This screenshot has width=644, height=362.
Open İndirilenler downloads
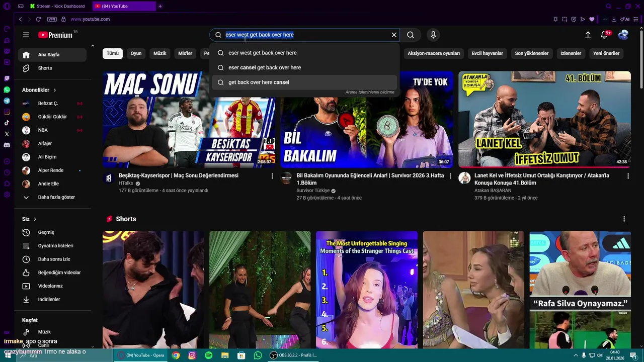(52, 299)
